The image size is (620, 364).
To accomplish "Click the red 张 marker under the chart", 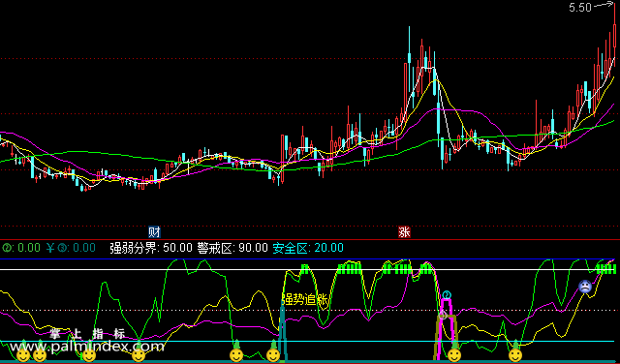I will tap(404, 232).
